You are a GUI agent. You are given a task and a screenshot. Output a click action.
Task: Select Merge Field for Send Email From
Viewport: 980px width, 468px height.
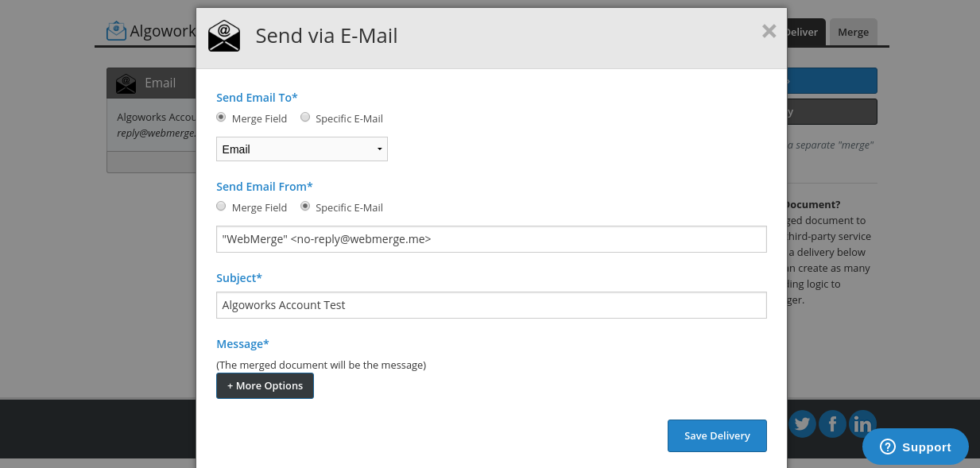221,207
